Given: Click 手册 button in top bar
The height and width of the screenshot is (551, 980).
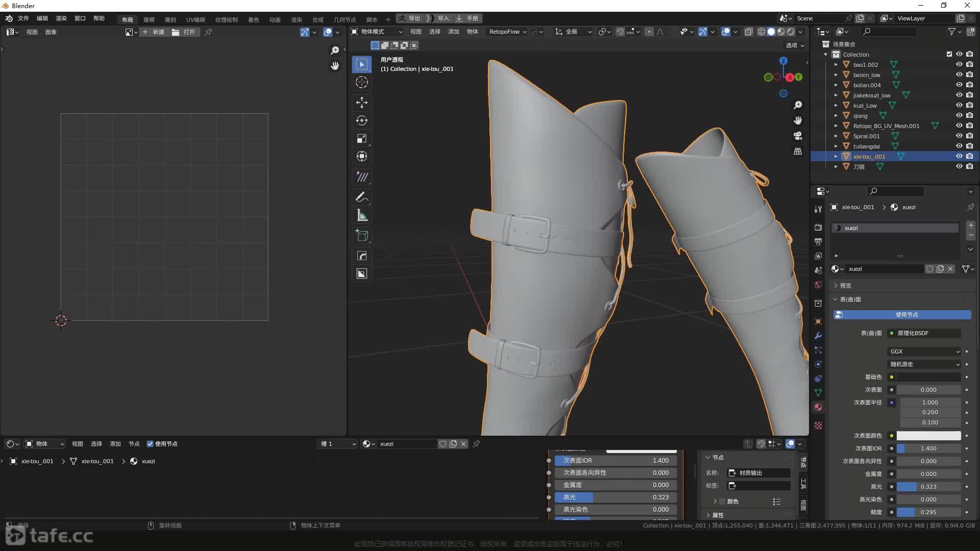Looking at the screenshot, I should pos(468,18).
